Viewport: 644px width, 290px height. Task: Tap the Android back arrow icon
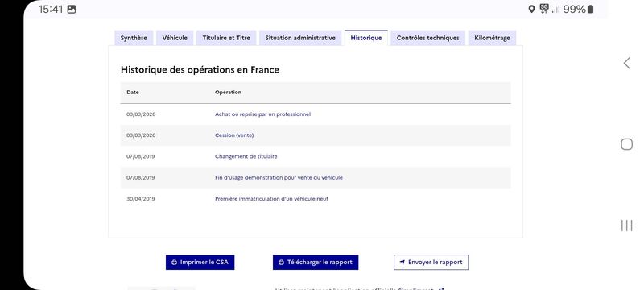pos(626,63)
